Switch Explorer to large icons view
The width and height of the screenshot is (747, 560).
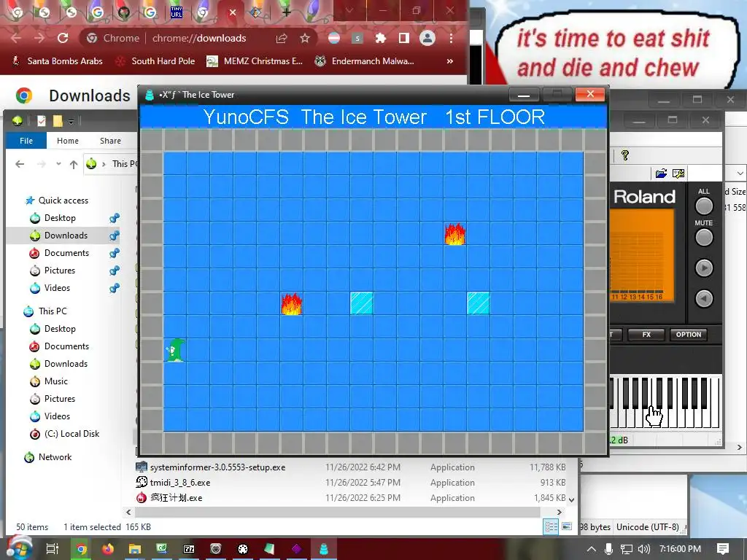pyautogui.click(x=567, y=526)
